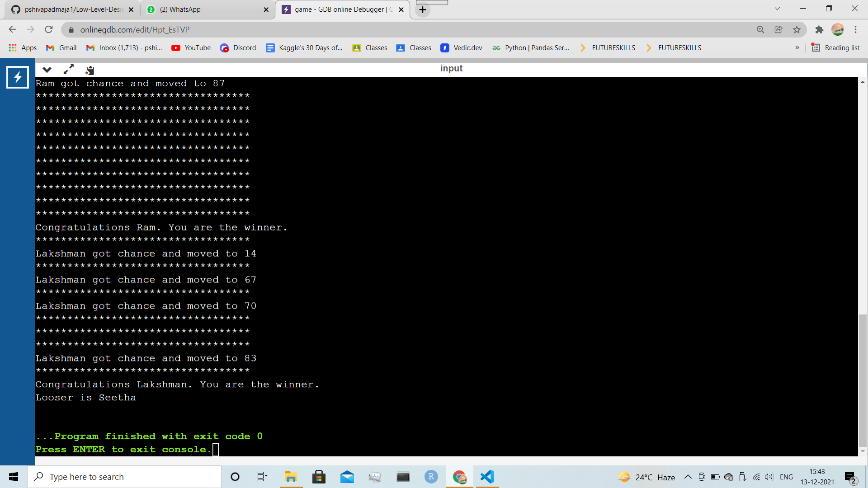Click the console vertical scrollbar thumb
This screenshot has width=868, height=488.
point(863,380)
